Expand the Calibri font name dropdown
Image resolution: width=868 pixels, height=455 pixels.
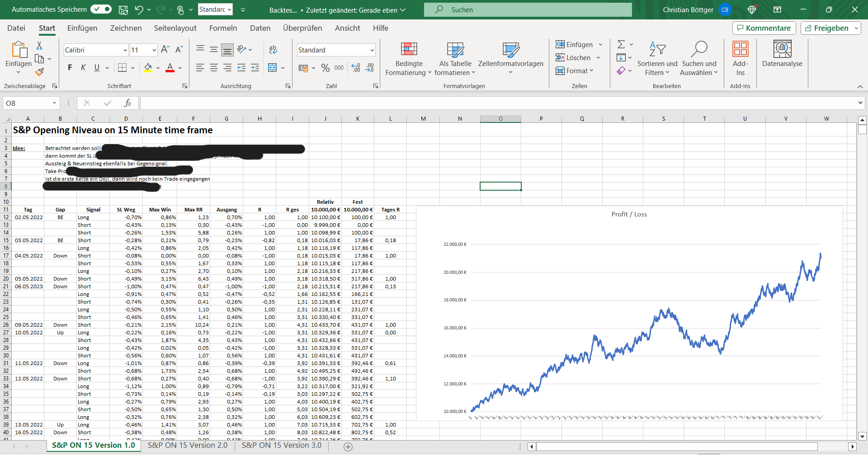point(125,50)
